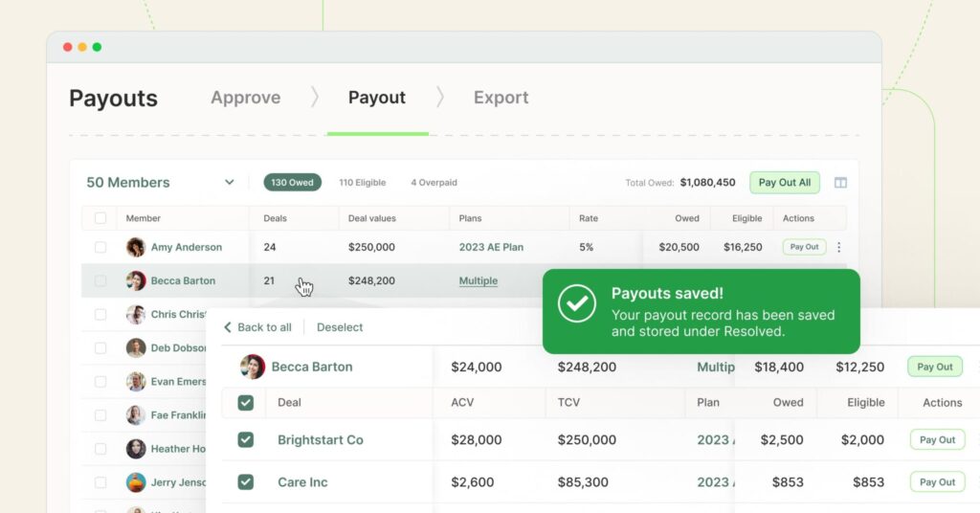Uncheck the Deal header select-all checkbox
This screenshot has width=980, height=513.
tap(246, 403)
